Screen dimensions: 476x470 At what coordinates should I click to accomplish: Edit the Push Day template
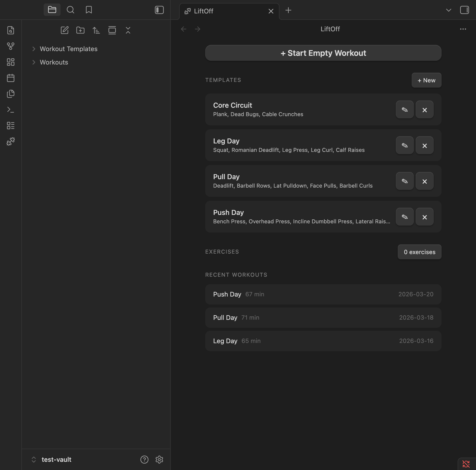405,217
